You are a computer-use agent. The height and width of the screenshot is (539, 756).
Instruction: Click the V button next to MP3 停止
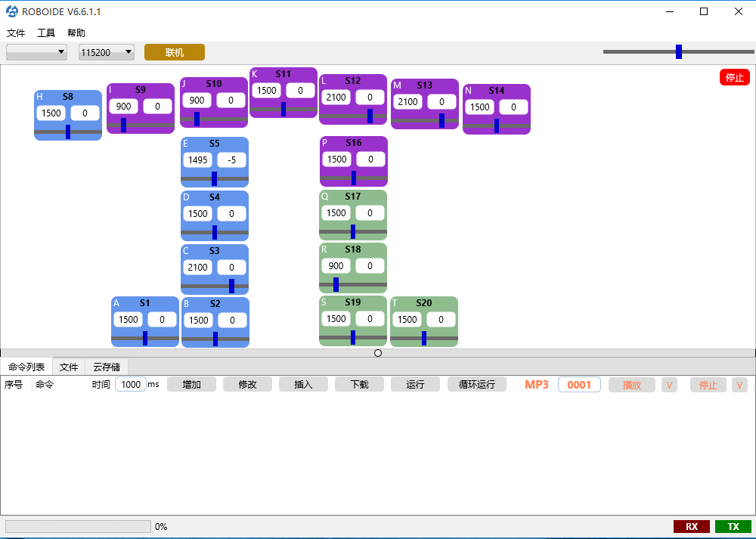739,385
